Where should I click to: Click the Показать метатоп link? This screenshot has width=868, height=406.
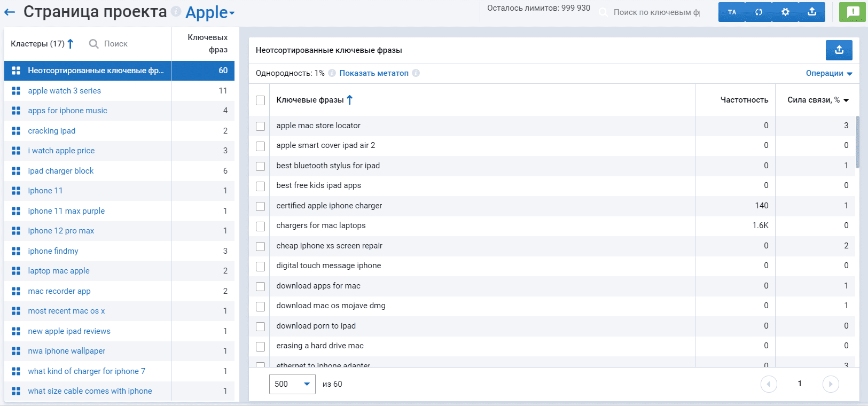[x=374, y=73]
